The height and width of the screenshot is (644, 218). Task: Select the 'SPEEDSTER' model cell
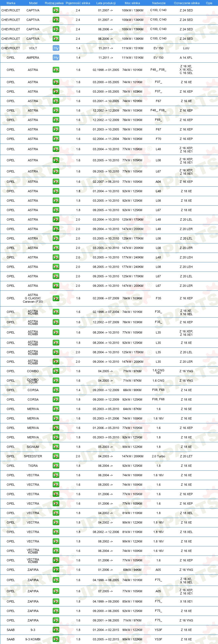pos(33,456)
